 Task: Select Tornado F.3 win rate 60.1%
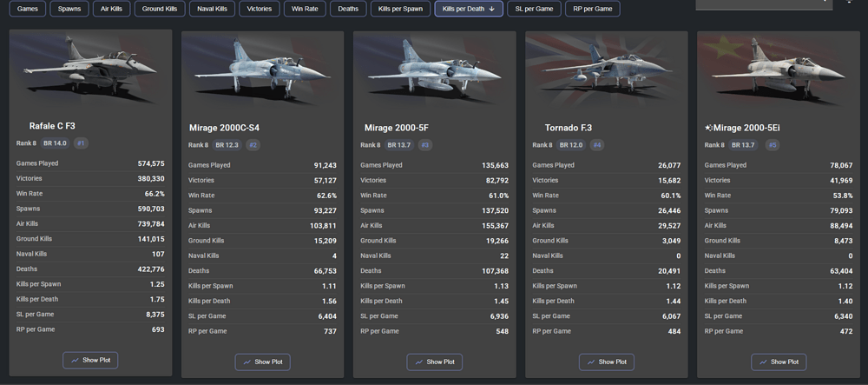coord(671,196)
